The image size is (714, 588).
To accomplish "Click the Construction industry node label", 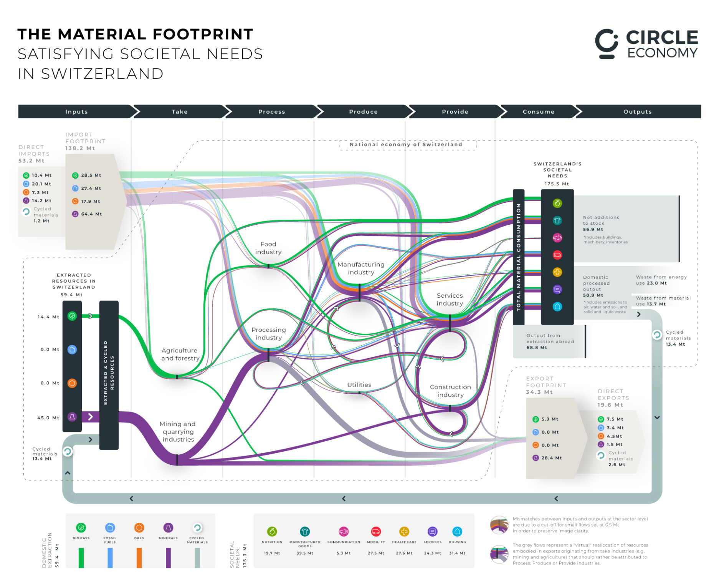I will point(450,391).
